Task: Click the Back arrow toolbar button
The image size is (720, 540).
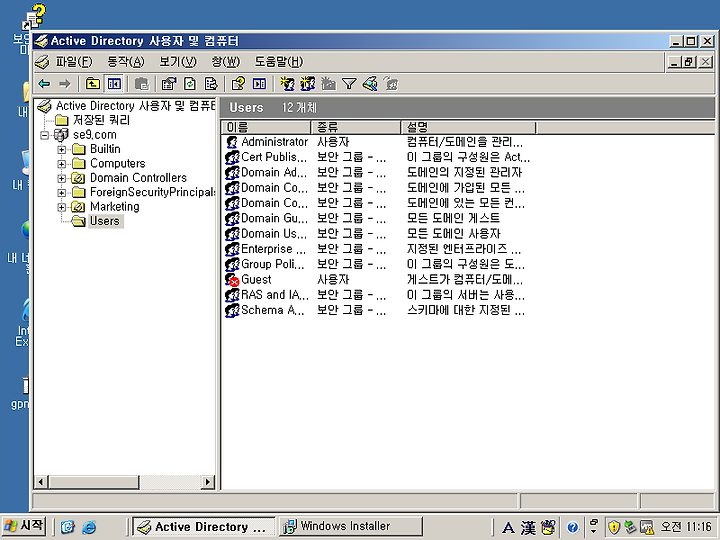Action: (x=44, y=84)
